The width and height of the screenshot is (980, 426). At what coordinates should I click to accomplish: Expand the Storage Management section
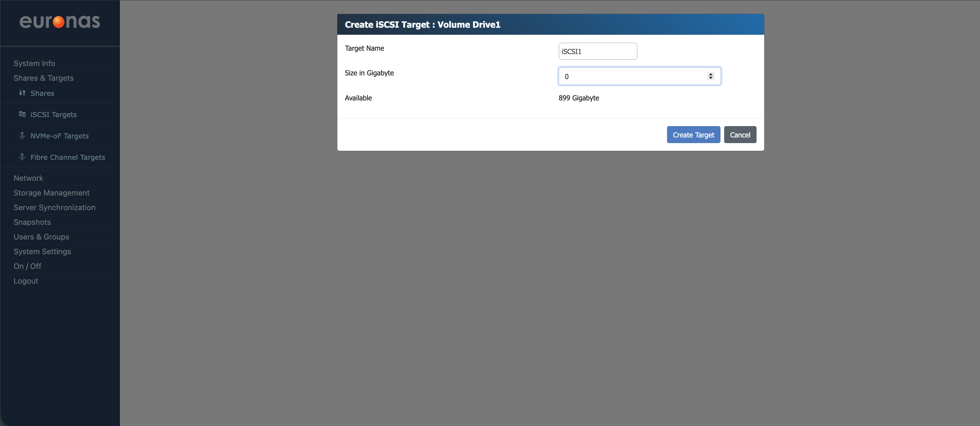point(51,193)
